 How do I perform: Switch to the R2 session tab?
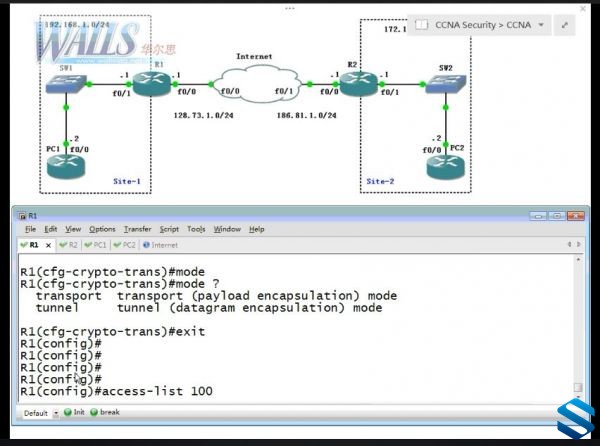(69, 245)
